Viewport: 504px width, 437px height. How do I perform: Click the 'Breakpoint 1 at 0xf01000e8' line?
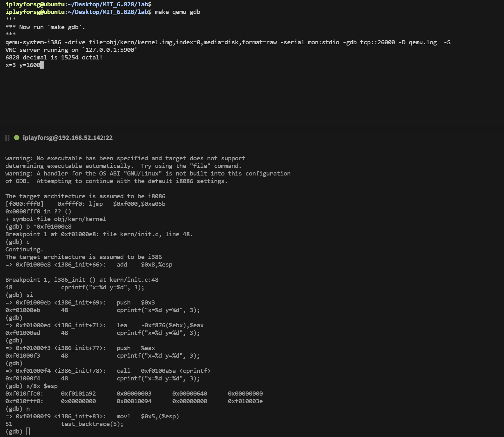[99, 234]
